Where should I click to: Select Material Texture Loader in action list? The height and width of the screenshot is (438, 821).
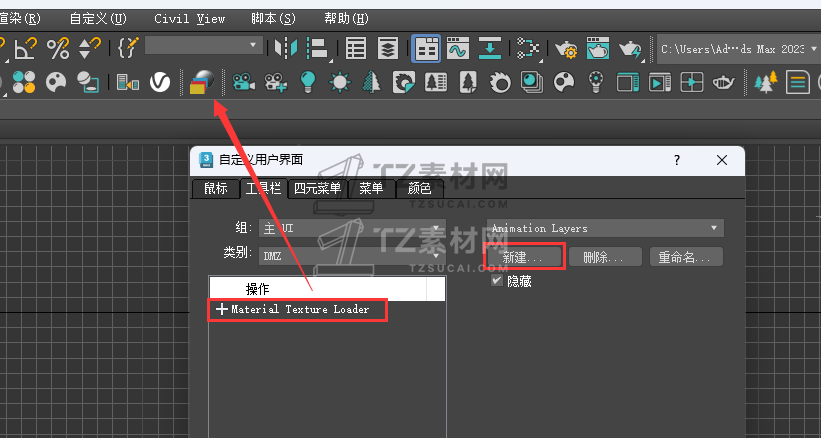click(298, 309)
